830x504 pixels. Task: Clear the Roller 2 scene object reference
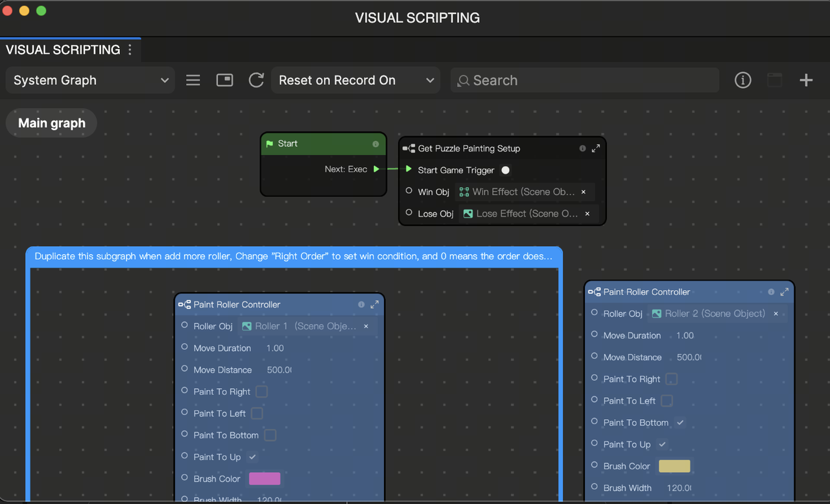pos(776,314)
